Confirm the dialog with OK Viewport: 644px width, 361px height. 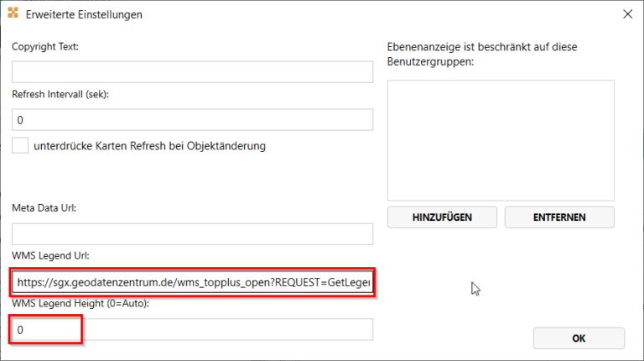click(x=579, y=338)
